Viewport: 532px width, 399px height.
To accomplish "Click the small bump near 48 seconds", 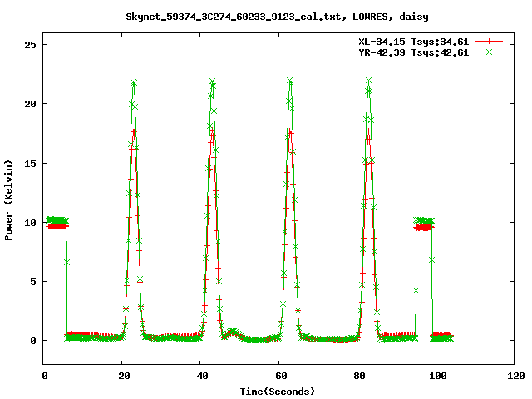I will (x=233, y=332).
